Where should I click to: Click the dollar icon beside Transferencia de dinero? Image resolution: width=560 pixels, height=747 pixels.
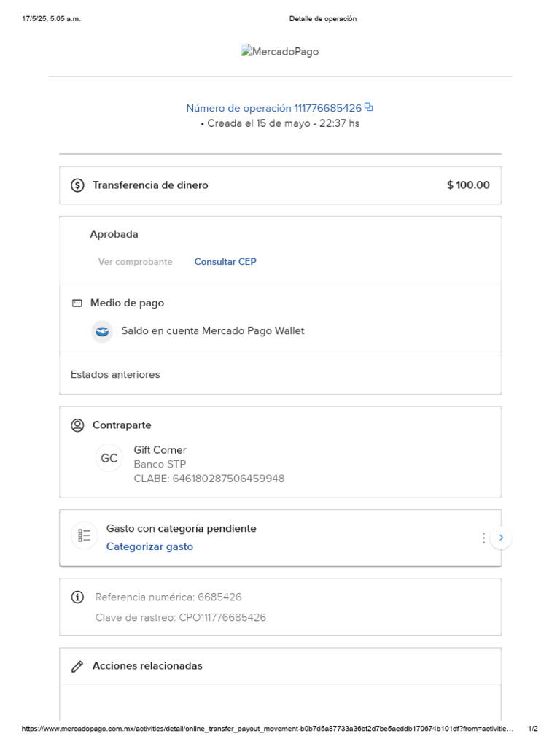(77, 185)
